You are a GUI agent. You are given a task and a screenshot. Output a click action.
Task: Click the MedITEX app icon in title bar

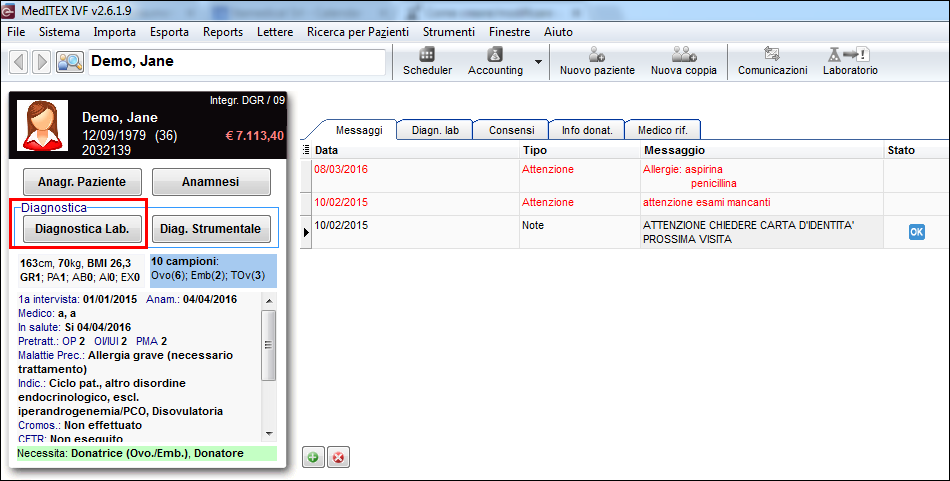coord(8,10)
